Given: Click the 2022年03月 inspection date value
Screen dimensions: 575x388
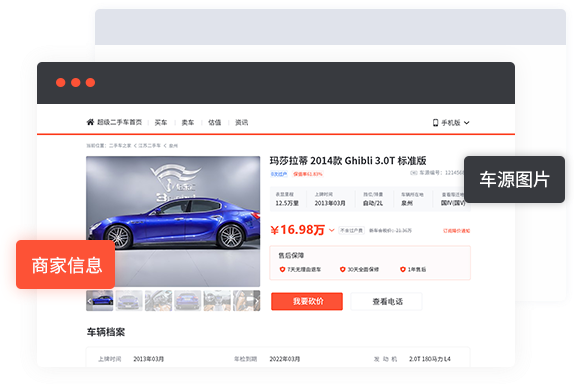Looking at the screenshot, I should (285, 359).
